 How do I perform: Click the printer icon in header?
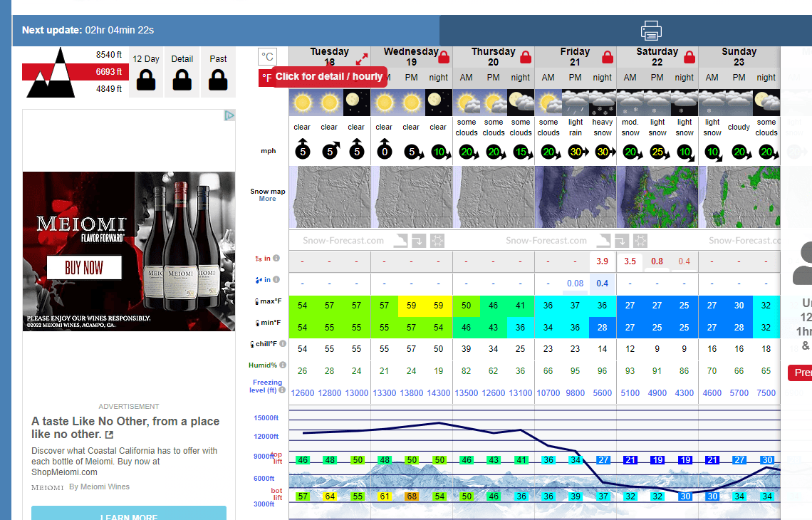651,31
